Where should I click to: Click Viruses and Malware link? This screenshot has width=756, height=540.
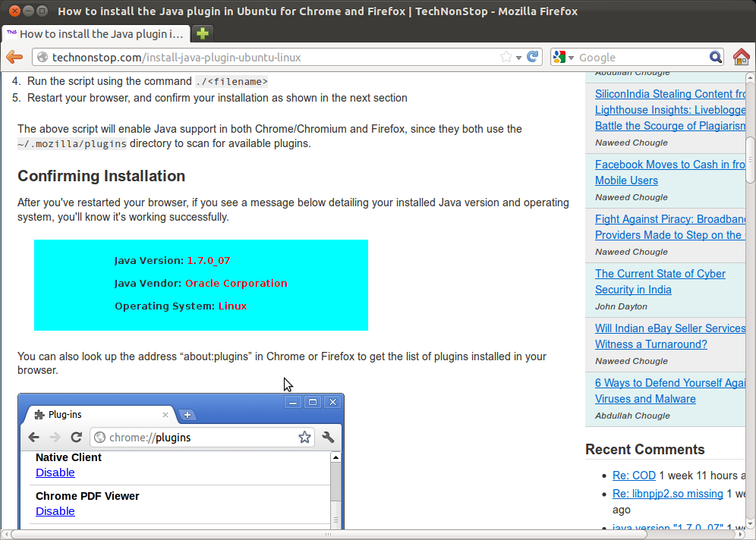pyautogui.click(x=645, y=399)
